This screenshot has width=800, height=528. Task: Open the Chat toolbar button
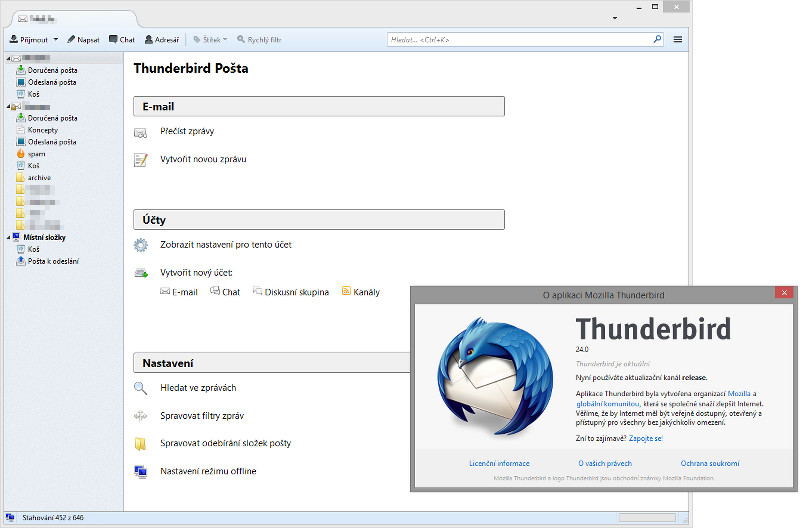click(x=121, y=39)
